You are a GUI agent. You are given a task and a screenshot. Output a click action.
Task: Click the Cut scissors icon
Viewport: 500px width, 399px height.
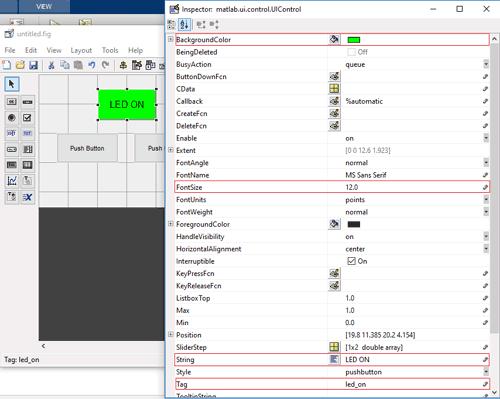51,65
